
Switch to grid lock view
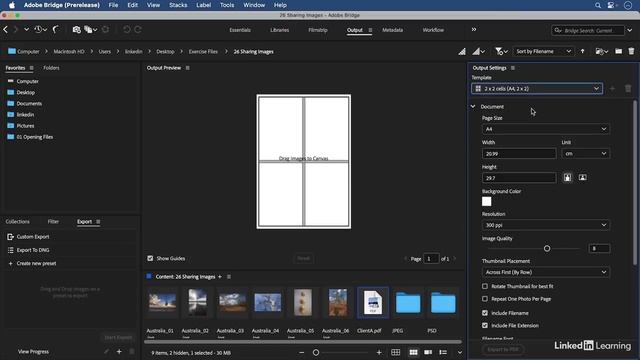pyautogui.click(x=395, y=352)
